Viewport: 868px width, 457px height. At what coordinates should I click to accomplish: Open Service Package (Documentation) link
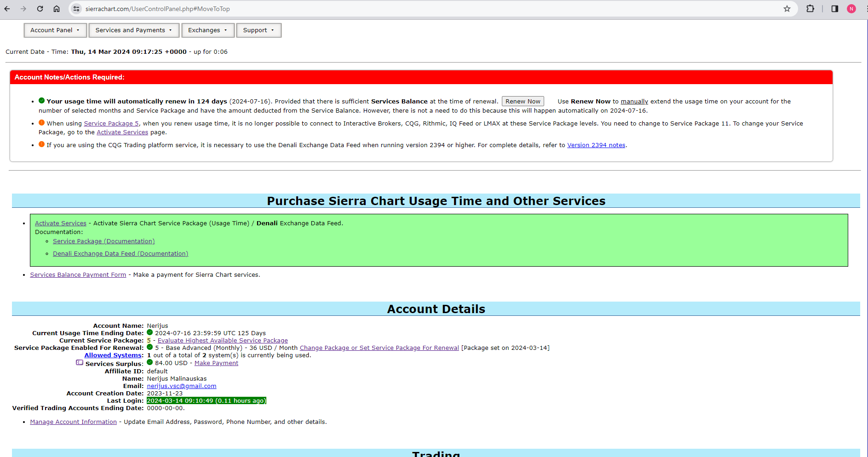point(104,241)
